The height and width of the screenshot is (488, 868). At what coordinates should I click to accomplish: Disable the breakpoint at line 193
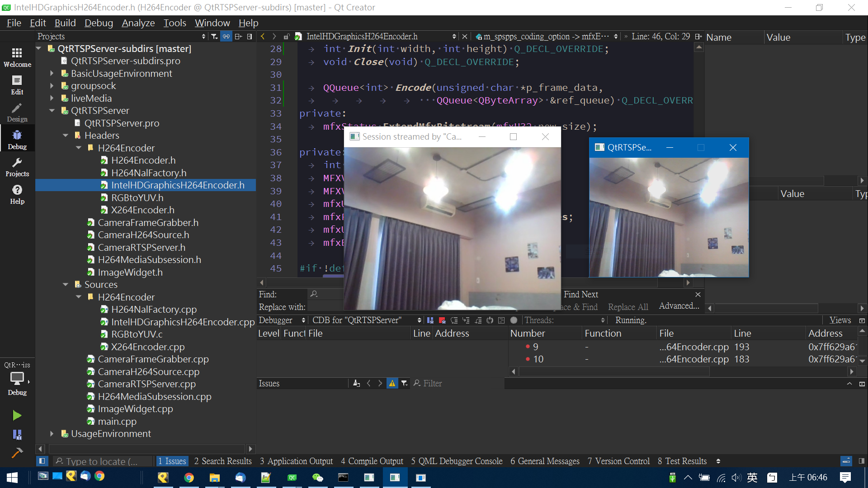coord(528,347)
